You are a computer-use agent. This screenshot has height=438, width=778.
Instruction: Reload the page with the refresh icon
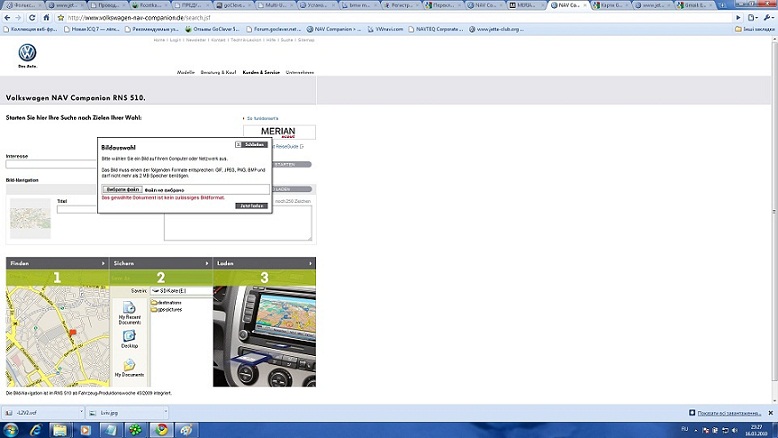[x=32, y=17]
